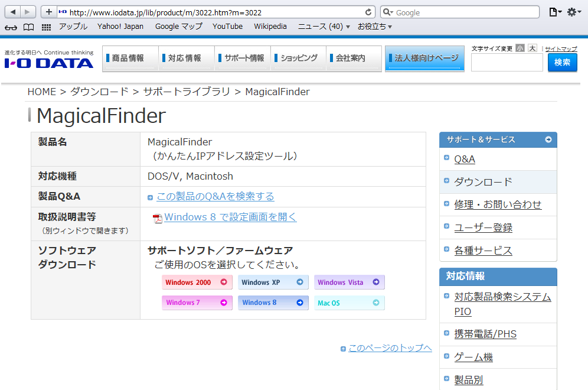
Task: Go to ダウンロード breadcrumb
Action: click(x=99, y=92)
